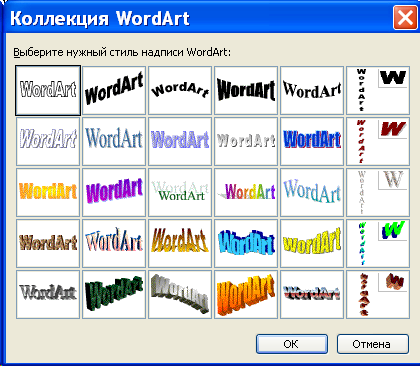
Task: Choose the brown textured WordArt style
Action: [x=48, y=243]
